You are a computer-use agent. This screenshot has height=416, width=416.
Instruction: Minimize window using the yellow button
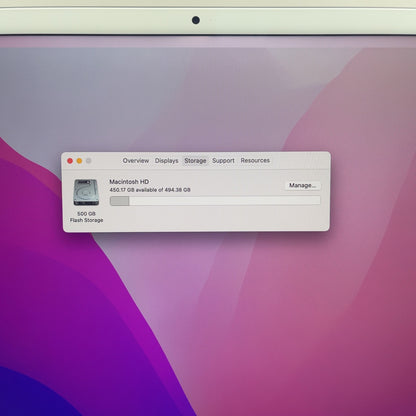79,161
